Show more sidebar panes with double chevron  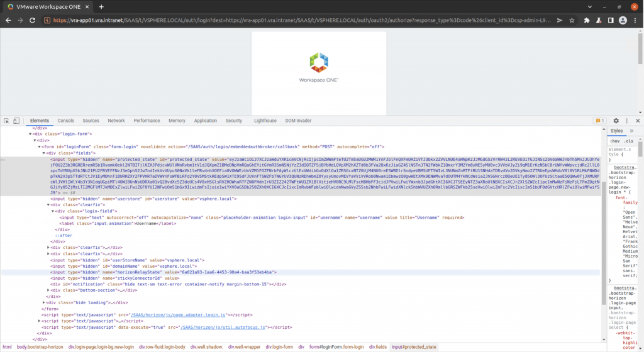(x=631, y=131)
